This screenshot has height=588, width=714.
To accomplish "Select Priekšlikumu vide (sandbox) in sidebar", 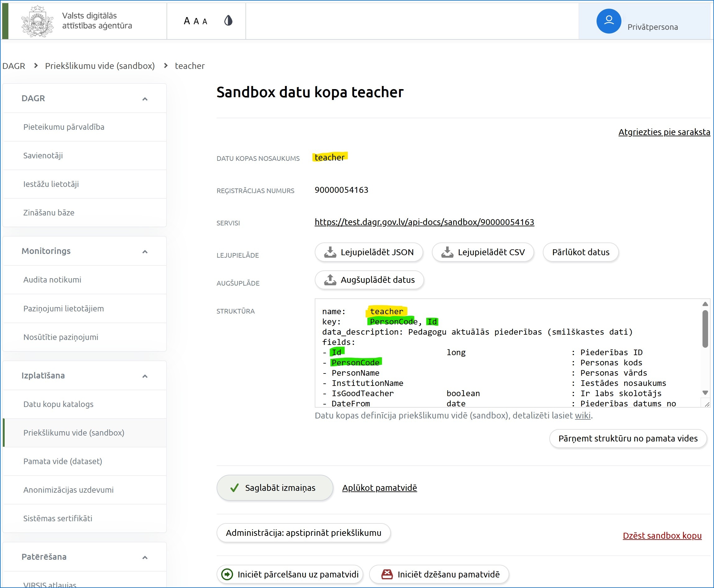I will [85, 432].
